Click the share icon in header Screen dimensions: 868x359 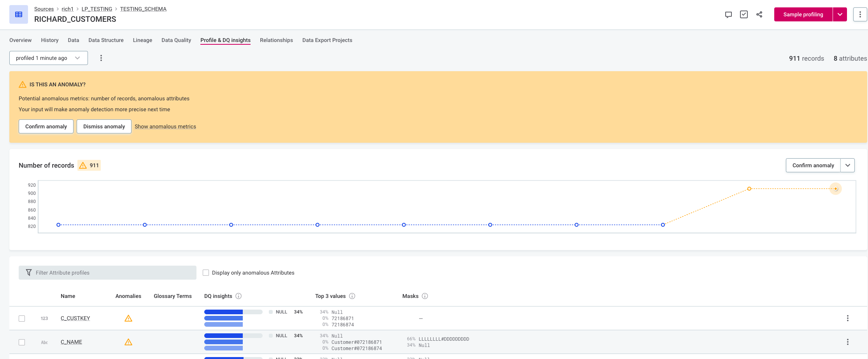tap(759, 15)
